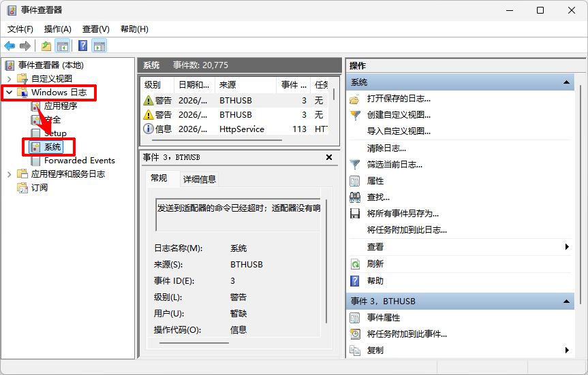Close the 事件 3, BTHUSB preview pane
The height and width of the screenshot is (375, 588).
click(329, 157)
